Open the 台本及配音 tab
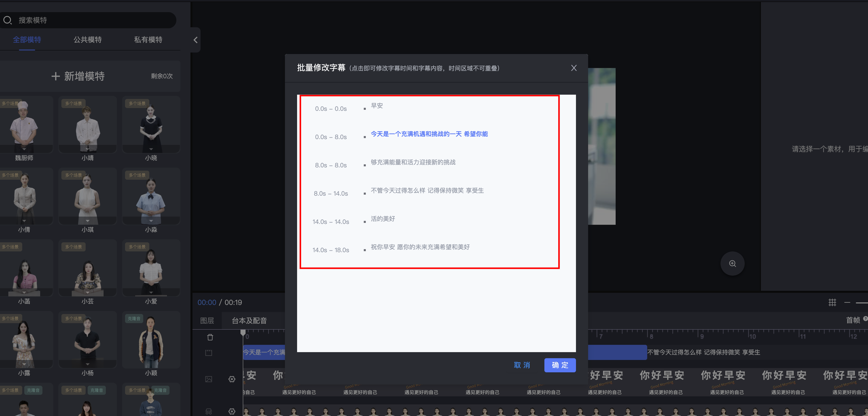The image size is (868, 416). (x=249, y=320)
